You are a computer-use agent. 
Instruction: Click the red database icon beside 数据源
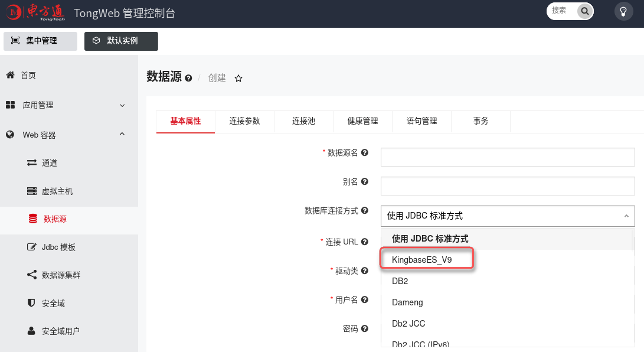coord(33,219)
